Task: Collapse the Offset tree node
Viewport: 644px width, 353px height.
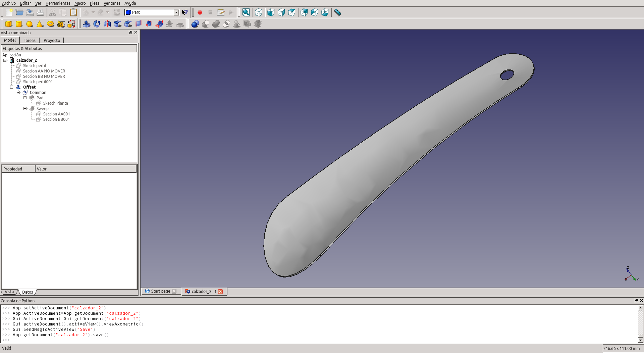Action: (x=12, y=87)
